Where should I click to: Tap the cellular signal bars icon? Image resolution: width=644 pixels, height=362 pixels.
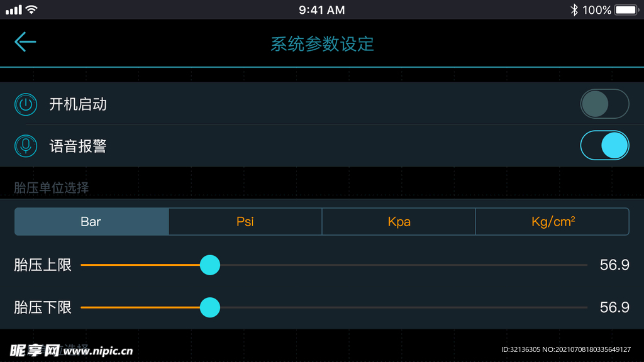(14, 9)
